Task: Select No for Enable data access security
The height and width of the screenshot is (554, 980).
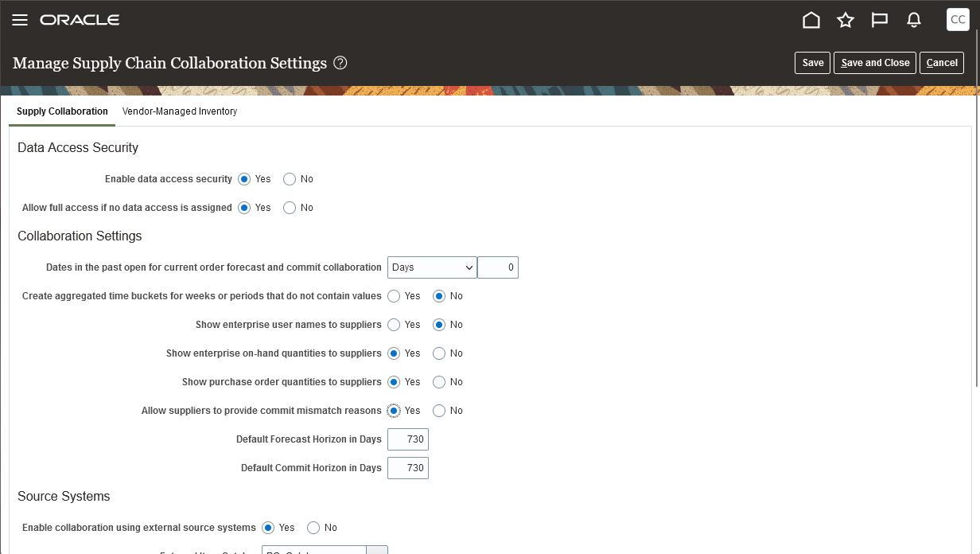Action: tap(290, 179)
